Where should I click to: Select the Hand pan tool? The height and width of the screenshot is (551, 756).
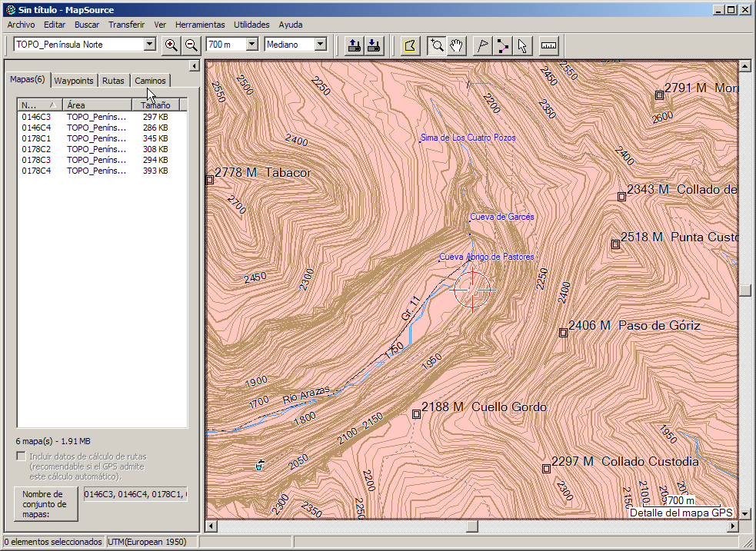456,46
